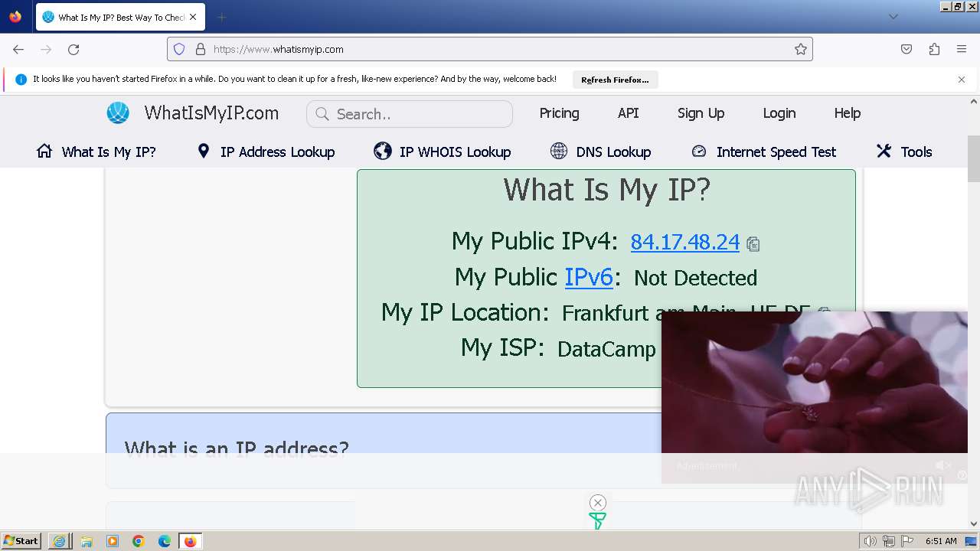Click the WhatIsMyIP.com site title
Screen dimensions: 980x551
coord(211,113)
